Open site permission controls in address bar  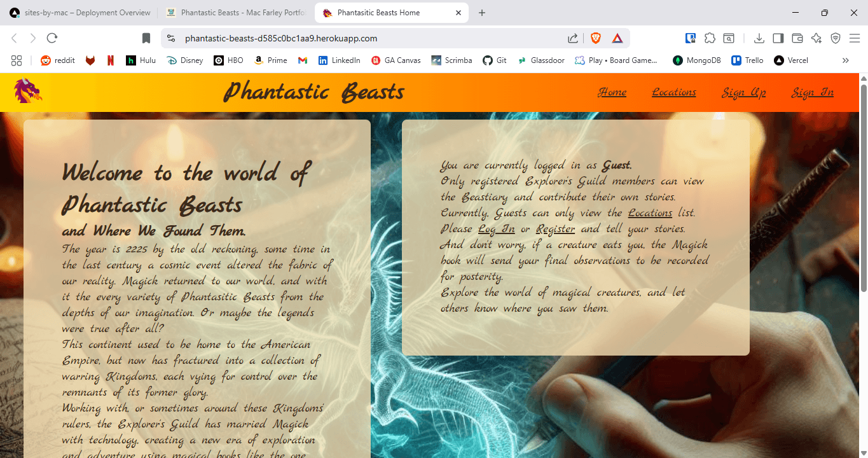tap(170, 38)
